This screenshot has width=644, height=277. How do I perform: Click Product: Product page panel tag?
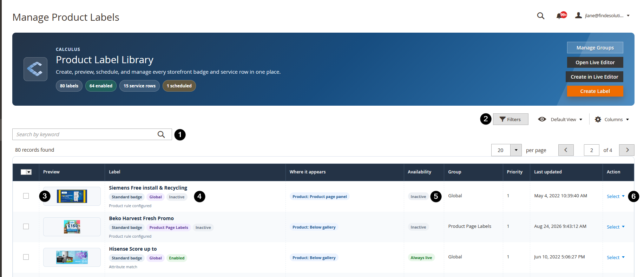click(320, 197)
